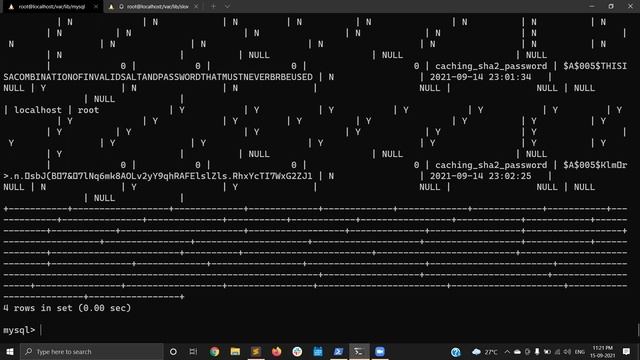Viewport: 640px width, 360px height.
Task: Select the active Windows Terminal taskbar icon
Action: 359,351
